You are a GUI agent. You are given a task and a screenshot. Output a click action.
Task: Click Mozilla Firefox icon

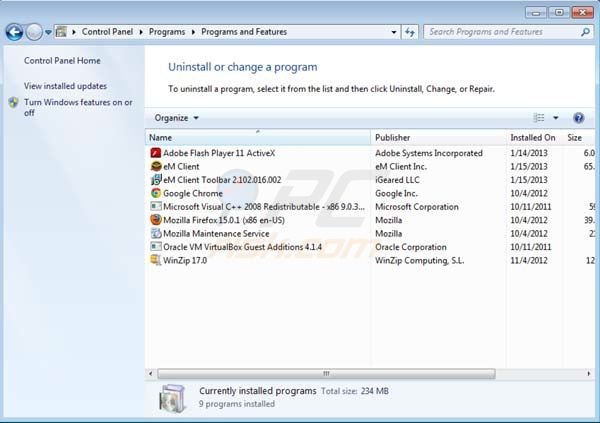tap(156, 220)
